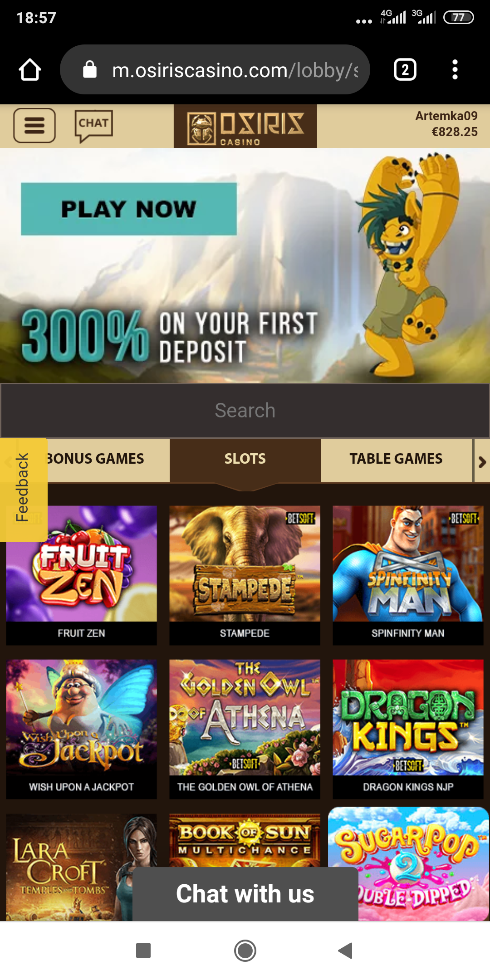Open the hamburger menu

tap(34, 126)
